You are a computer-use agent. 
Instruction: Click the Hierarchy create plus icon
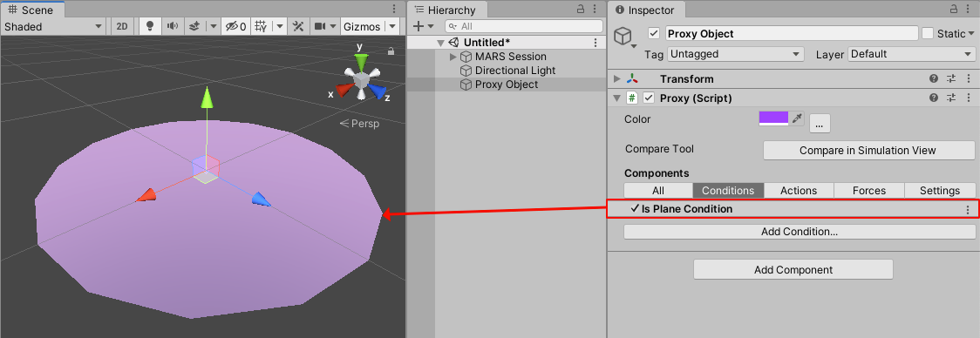point(419,26)
